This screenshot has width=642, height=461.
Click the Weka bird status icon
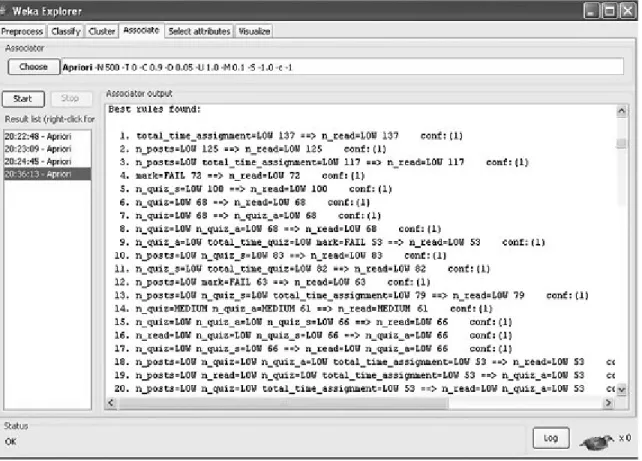tap(597, 441)
